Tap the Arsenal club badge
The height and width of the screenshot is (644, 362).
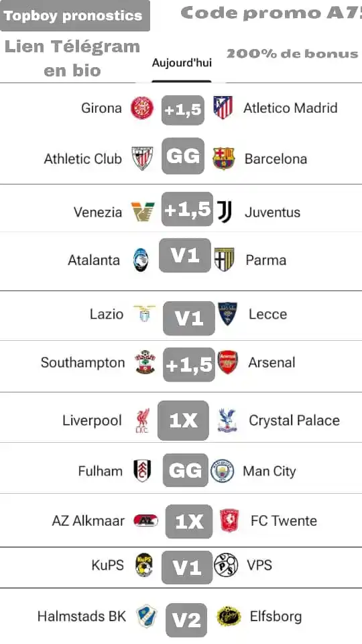tap(228, 362)
